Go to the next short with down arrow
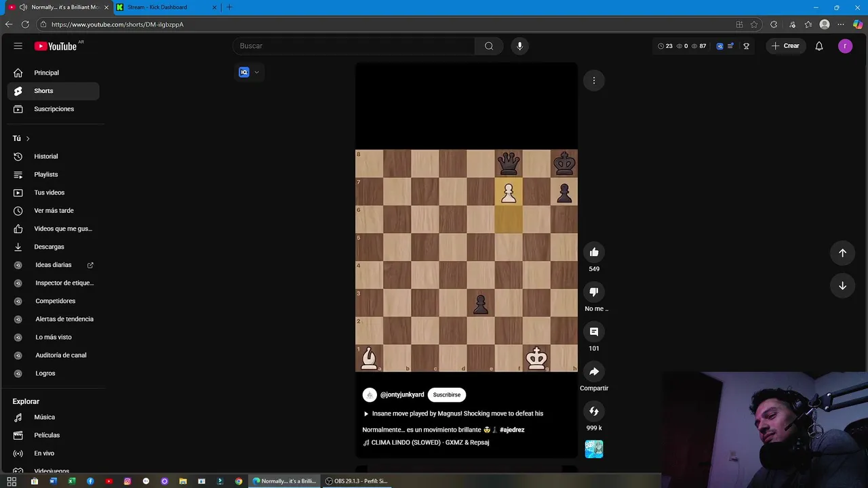Viewport: 868px width, 488px height. (x=842, y=286)
